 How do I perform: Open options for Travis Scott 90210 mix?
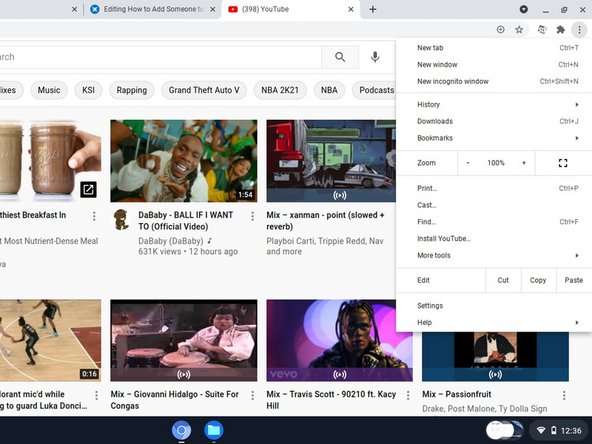click(408, 395)
